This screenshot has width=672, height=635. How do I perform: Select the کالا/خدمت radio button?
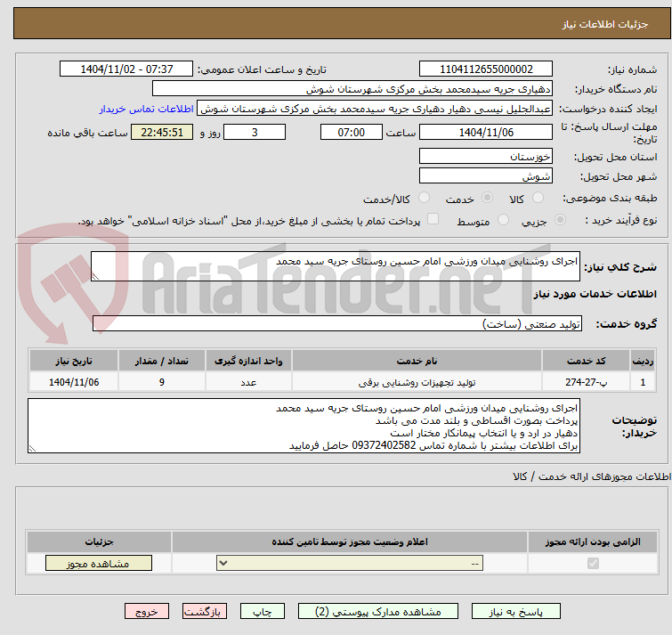[x=424, y=198]
